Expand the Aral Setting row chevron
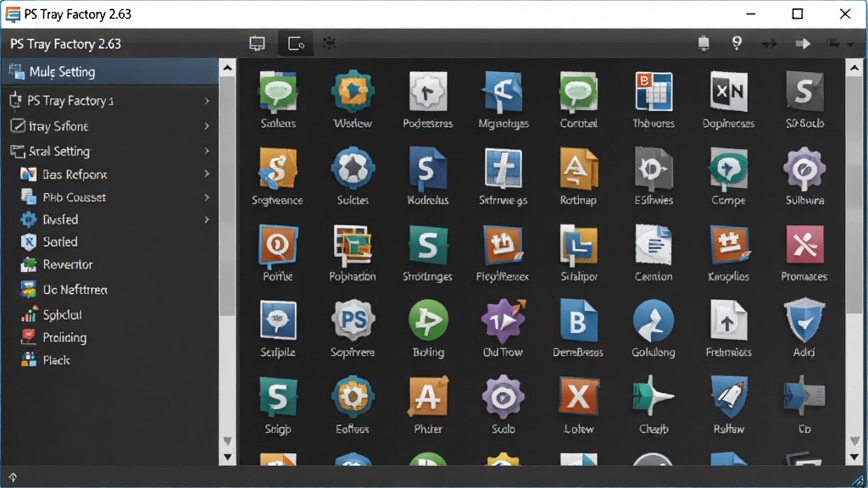This screenshot has width=868, height=488. click(x=207, y=151)
